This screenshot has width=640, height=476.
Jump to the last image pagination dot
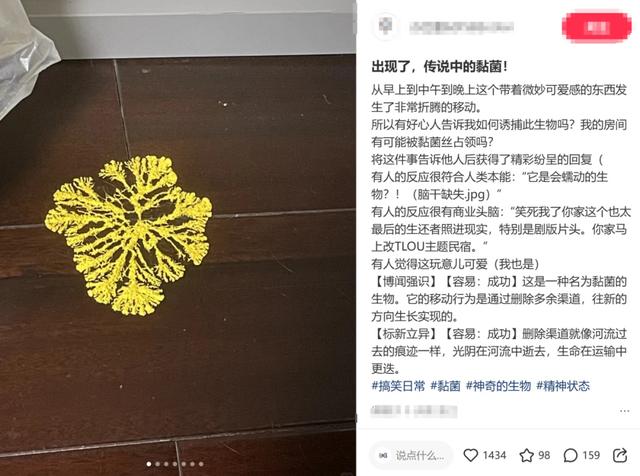pos(201,464)
